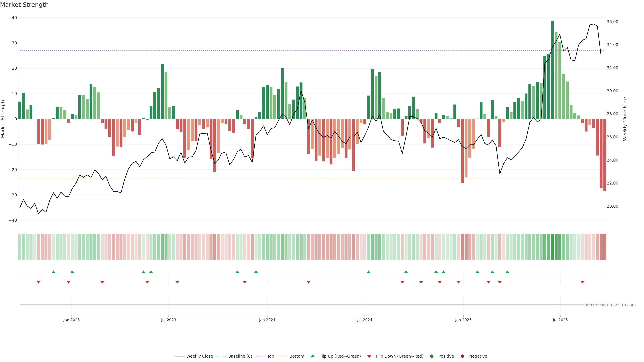This screenshot has width=644, height=362.
Task: Click the 36.00 right price axis label
Action: coord(612,22)
